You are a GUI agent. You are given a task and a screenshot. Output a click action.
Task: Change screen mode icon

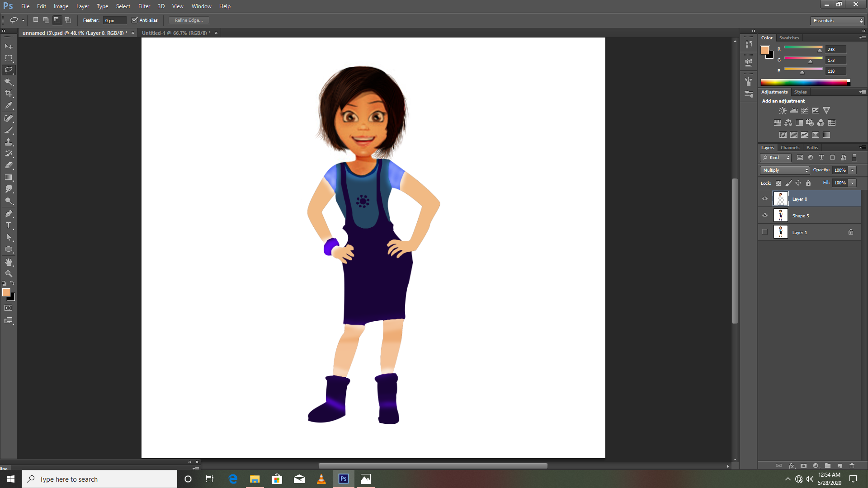point(9,320)
